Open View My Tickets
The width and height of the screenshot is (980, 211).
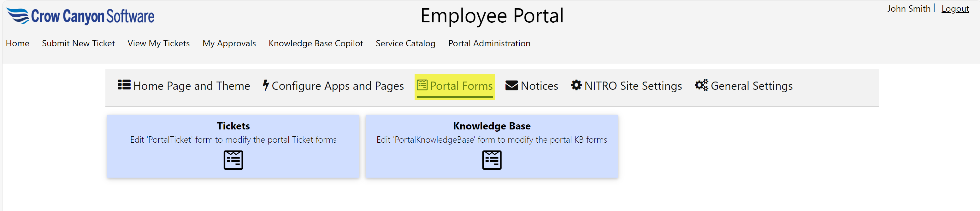pyautogui.click(x=159, y=43)
